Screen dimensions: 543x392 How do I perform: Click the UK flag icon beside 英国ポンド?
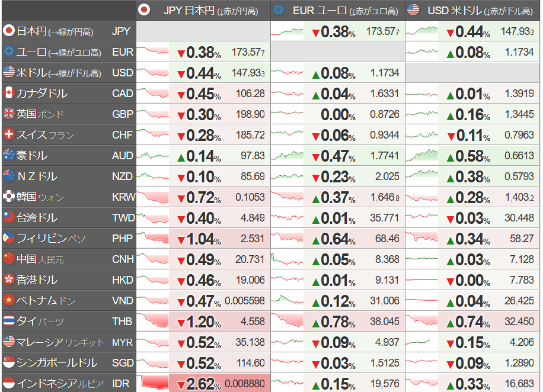click(x=9, y=114)
